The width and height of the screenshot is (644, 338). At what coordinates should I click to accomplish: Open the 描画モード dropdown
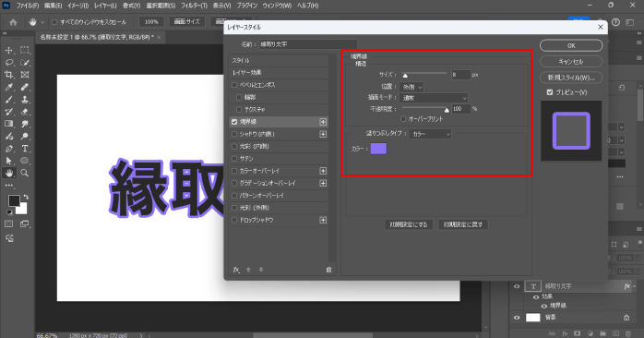pos(434,98)
